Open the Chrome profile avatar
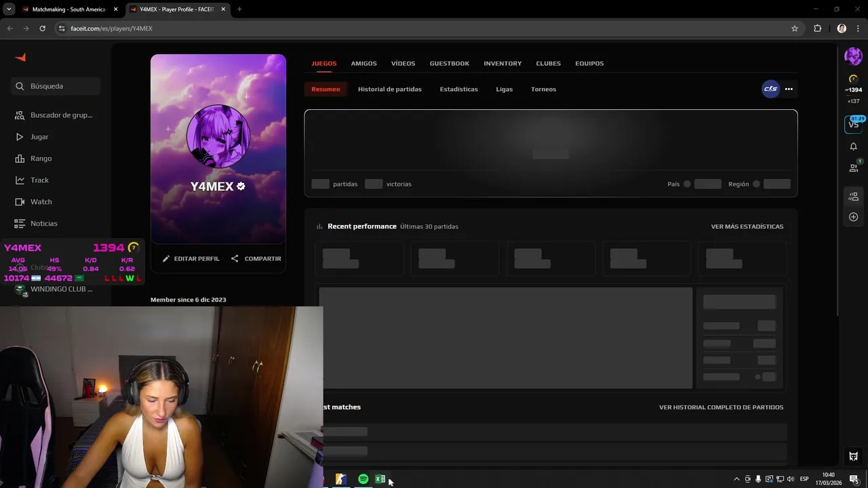The width and height of the screenshot is (868, 488). pyautogui.click(x=842, y=28)
